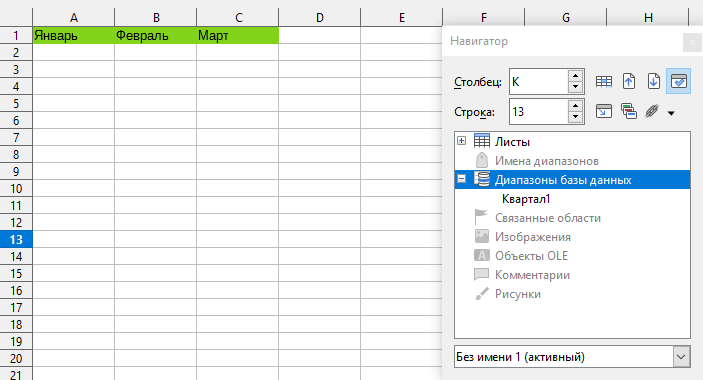Select row 5 header

pyautogui.click(x=16, y=104)
